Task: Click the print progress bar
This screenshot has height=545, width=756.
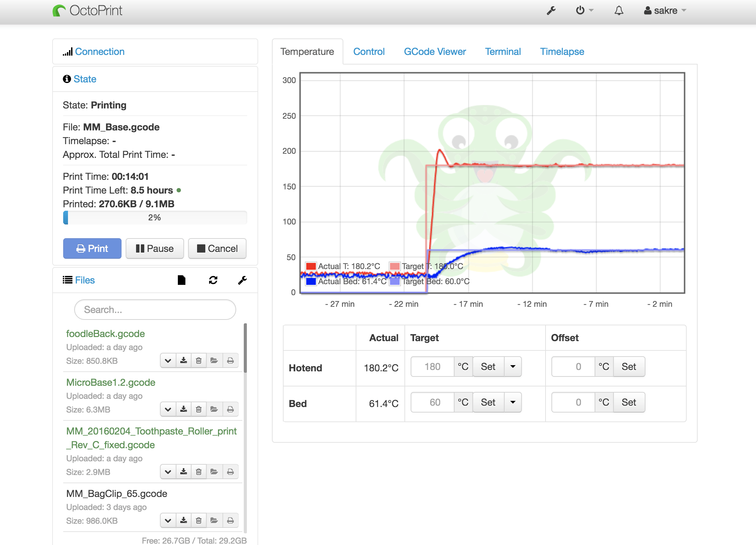Action: point(155,218)
